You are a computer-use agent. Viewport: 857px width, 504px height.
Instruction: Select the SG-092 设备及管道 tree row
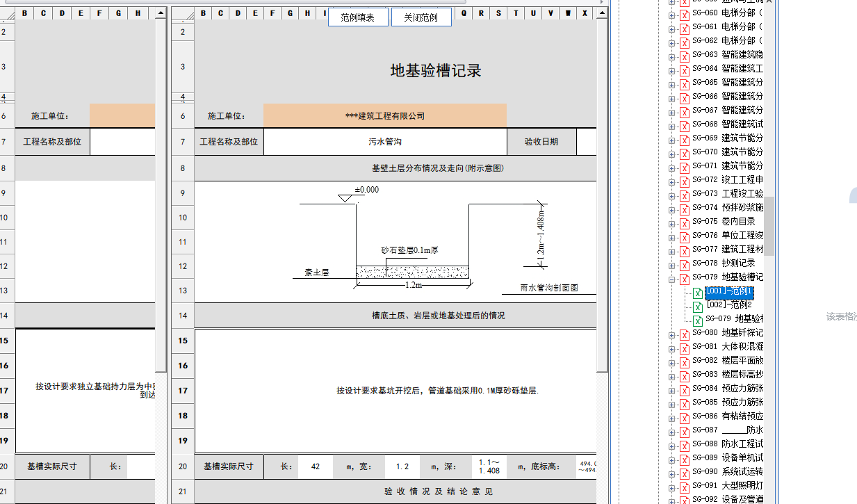coord(728,499)
